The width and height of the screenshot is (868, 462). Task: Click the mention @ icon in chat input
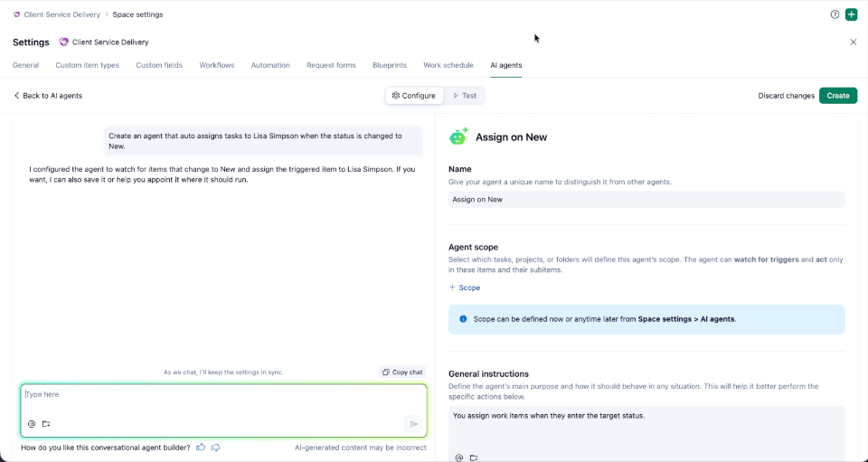pyautogui.click(x=32, y=424)
